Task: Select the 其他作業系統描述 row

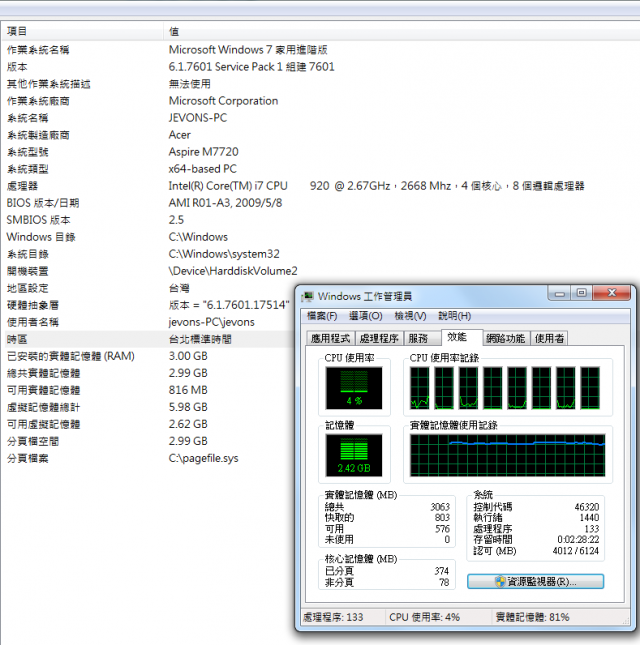Action: pyautogui.click(x=320, y=84)
